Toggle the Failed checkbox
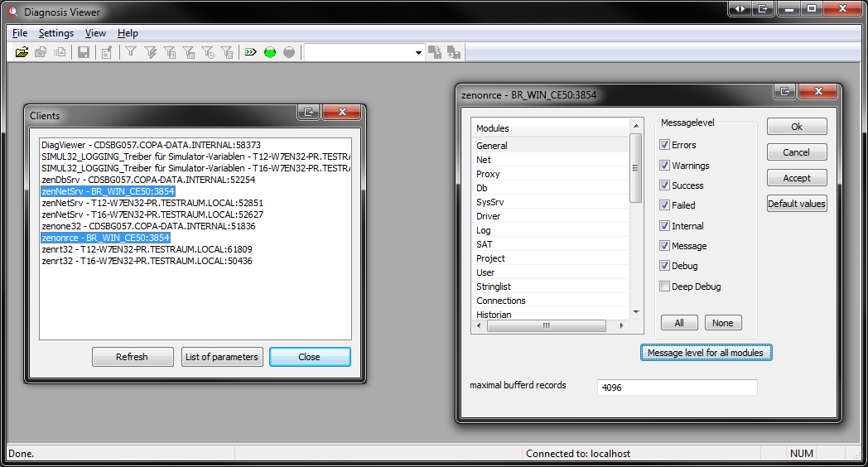 (x=665, y=205)
